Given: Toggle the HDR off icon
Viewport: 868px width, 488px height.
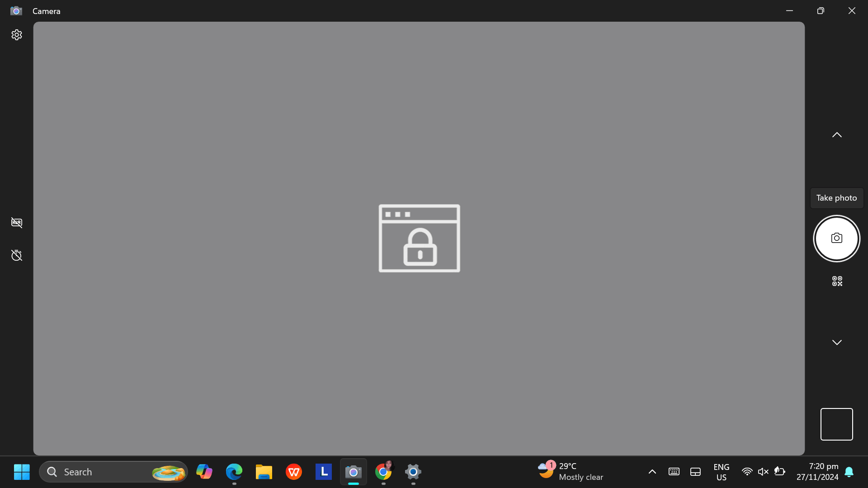Looking at the screenshot, I should point(17,222).
